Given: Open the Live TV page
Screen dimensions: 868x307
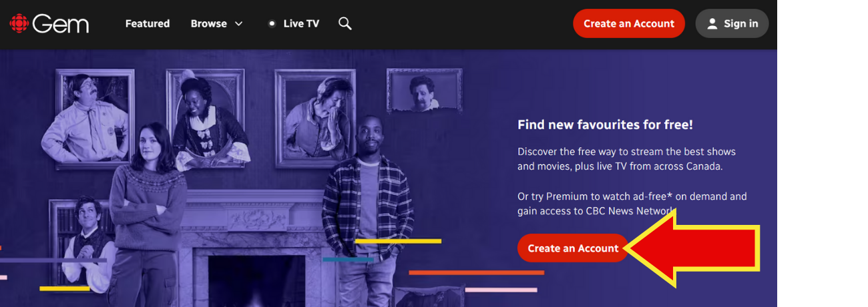Looking at the screenshot, I should point(294,23).
